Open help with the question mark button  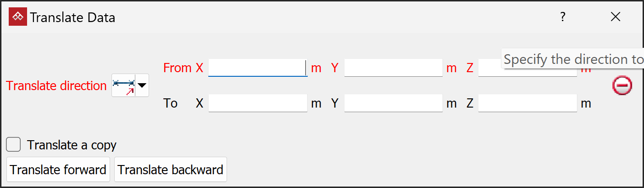coord(563,17)
